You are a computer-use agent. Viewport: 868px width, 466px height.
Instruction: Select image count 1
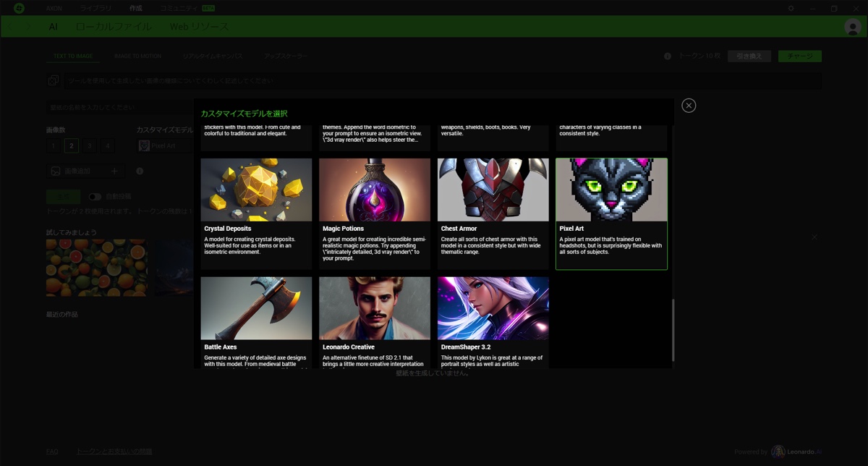(x=53, y=146)
